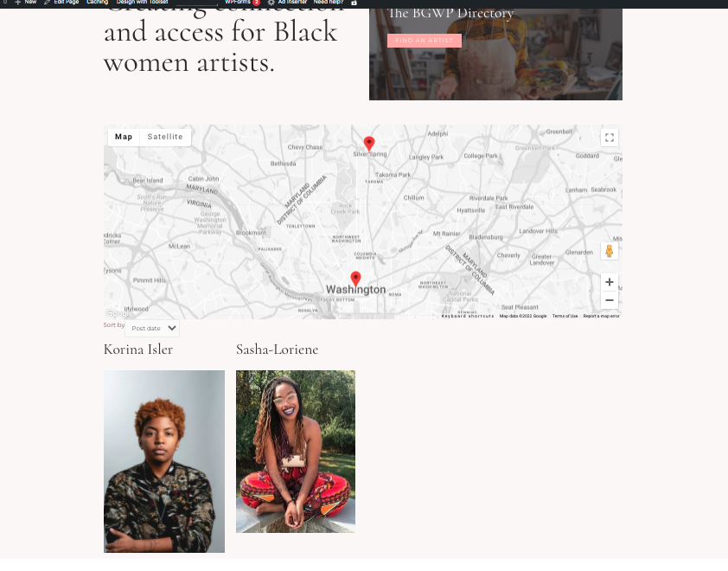Open Korina Isler's profile link

point(137,350)
